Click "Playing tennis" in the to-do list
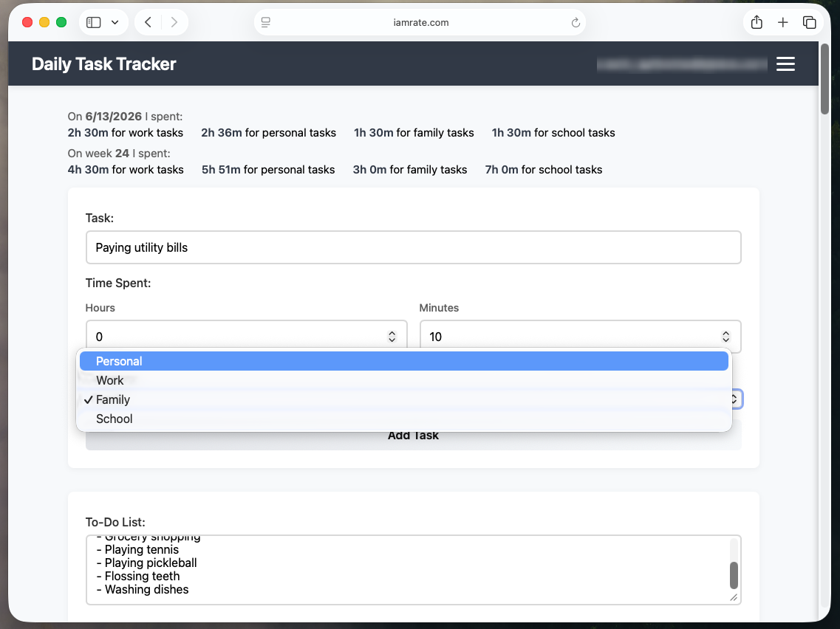This screenshot has width=840, height=629. coord(141,550)
